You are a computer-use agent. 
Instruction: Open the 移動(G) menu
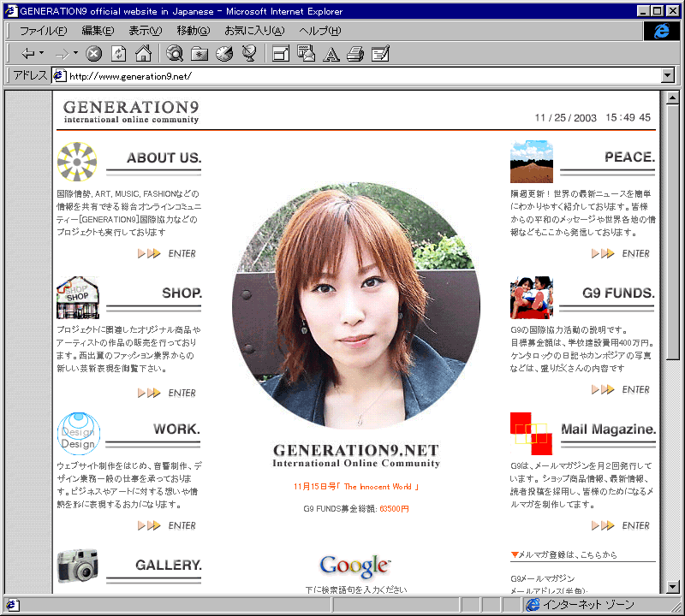(194, 31)
